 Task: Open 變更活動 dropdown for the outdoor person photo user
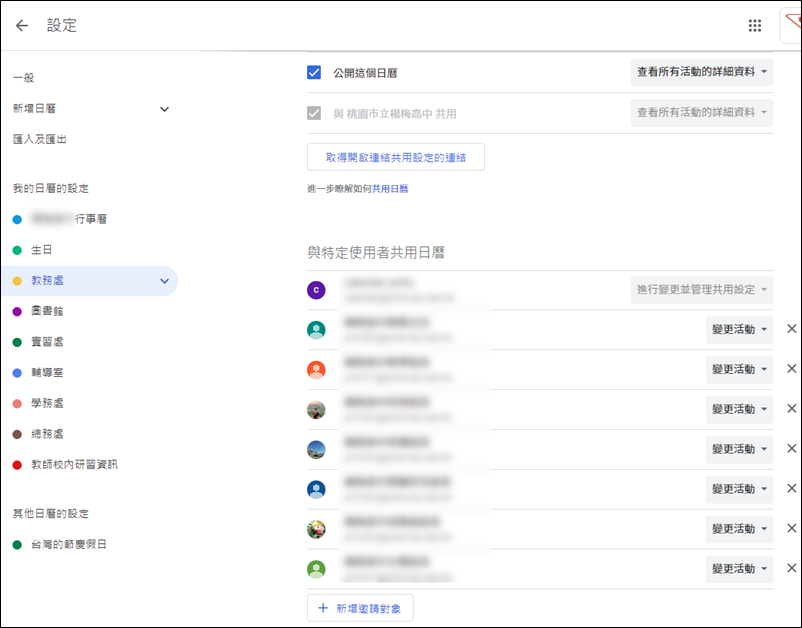click(x=739, y=409)
